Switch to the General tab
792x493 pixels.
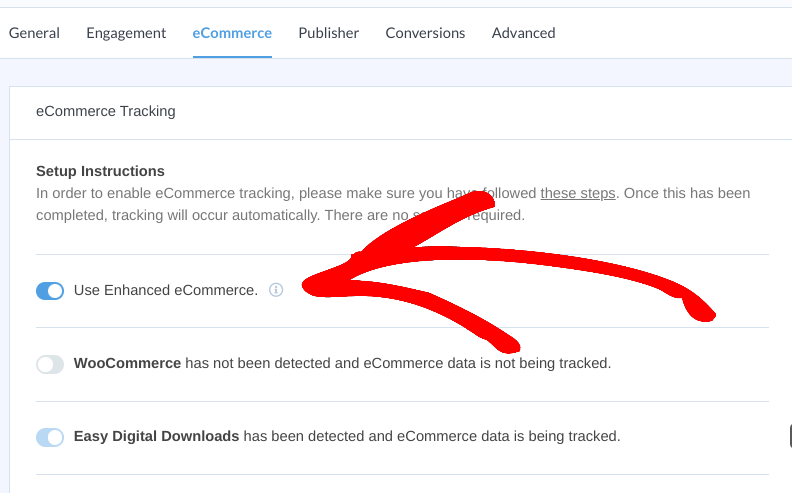click(x=34, y=33)
